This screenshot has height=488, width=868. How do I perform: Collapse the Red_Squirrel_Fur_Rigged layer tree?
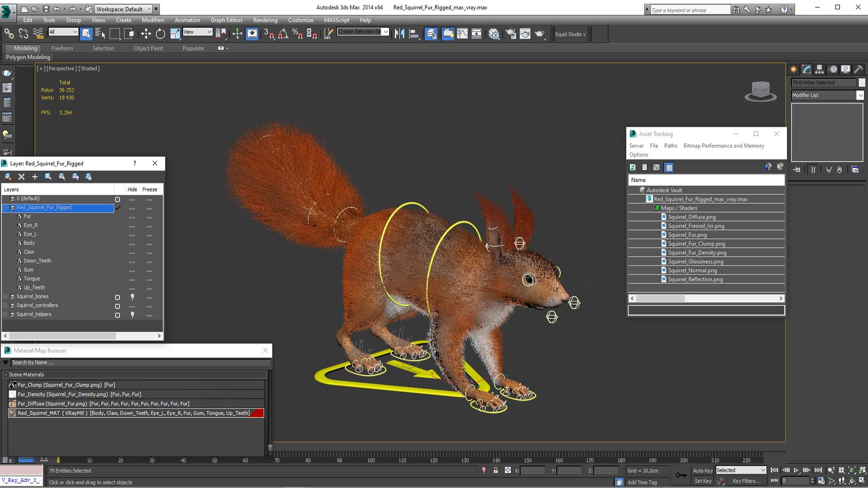point(5,207)
